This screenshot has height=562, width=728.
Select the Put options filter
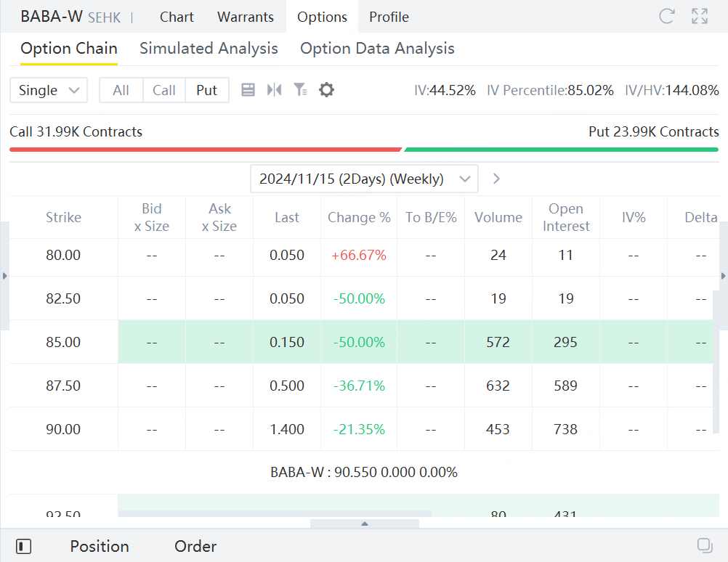pos(207,90)
